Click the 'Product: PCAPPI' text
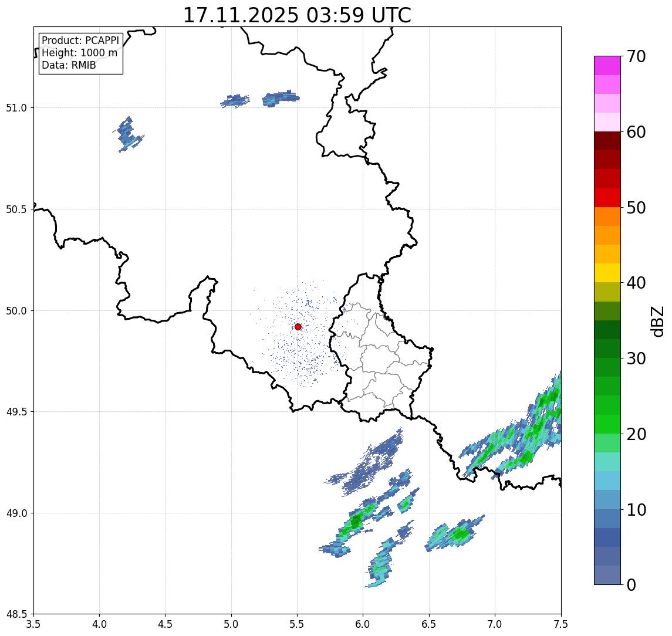This screenshot has height=636, width=672. click(x=80, y=40)
